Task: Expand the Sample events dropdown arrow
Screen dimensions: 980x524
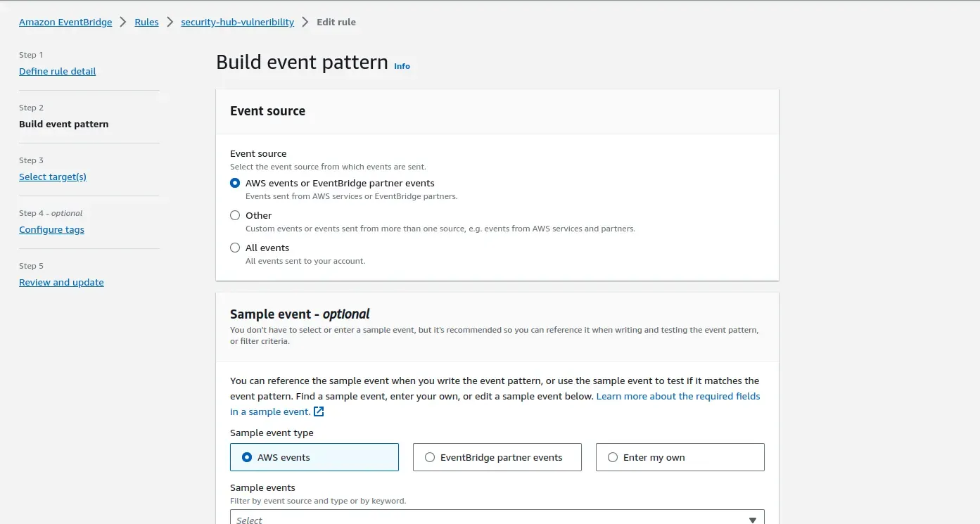Action: 752,520
